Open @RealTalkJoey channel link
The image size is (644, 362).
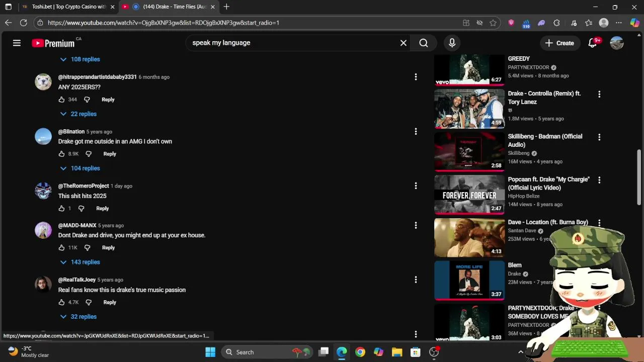click(x=76, y=280)
